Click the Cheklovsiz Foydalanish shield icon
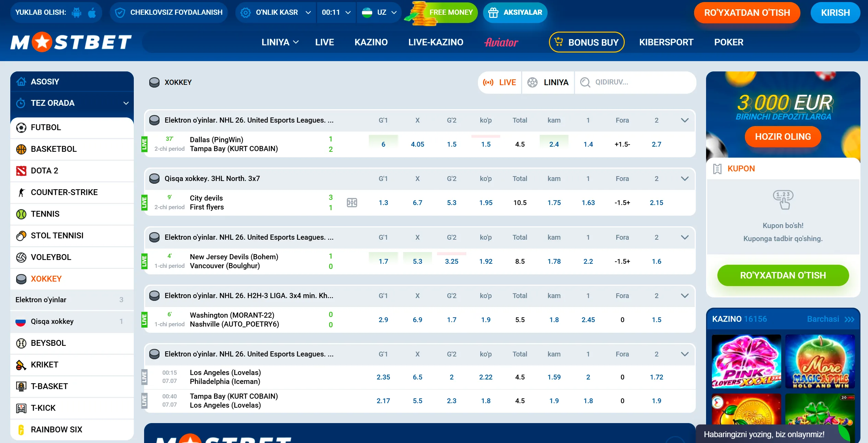The width and height of the screenshot is (868, 443). point(120,13)
